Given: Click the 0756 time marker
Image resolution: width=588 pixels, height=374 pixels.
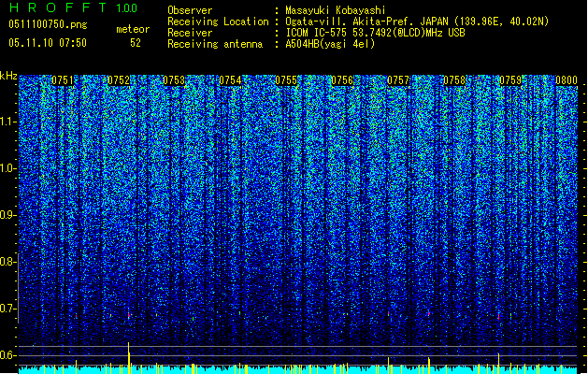Looking at the screenshot, I should (x=342, y=80).
